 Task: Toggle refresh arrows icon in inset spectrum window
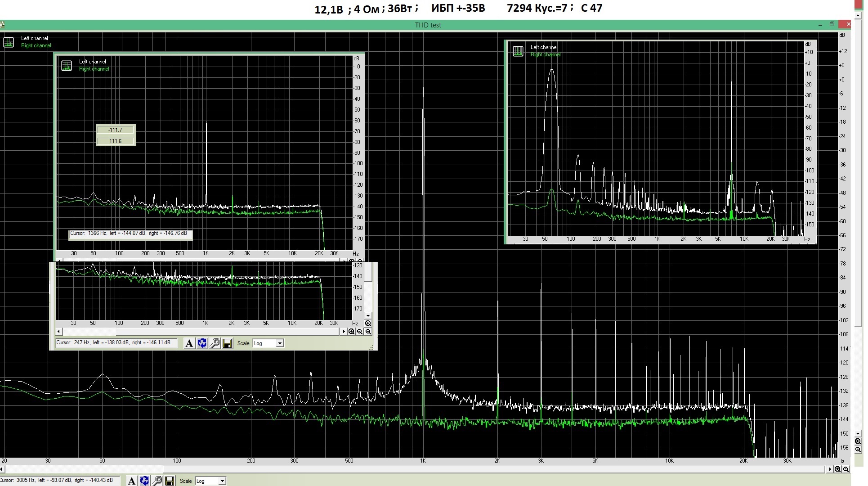coord(202,343)
